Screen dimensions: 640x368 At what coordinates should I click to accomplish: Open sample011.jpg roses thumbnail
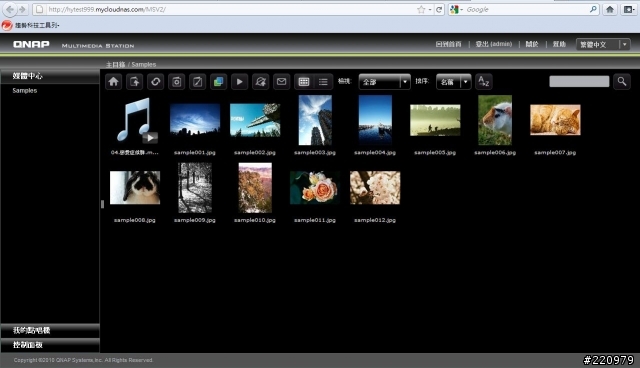click(315, 188)
